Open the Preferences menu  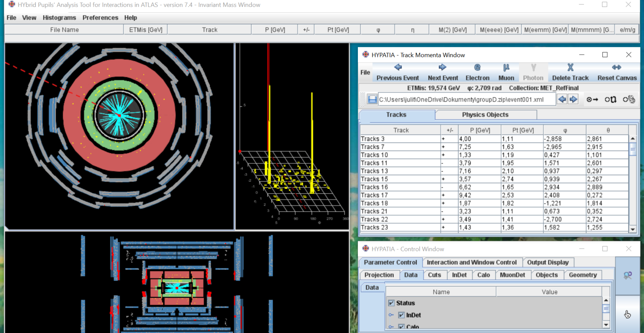click(x=100, y=17)
